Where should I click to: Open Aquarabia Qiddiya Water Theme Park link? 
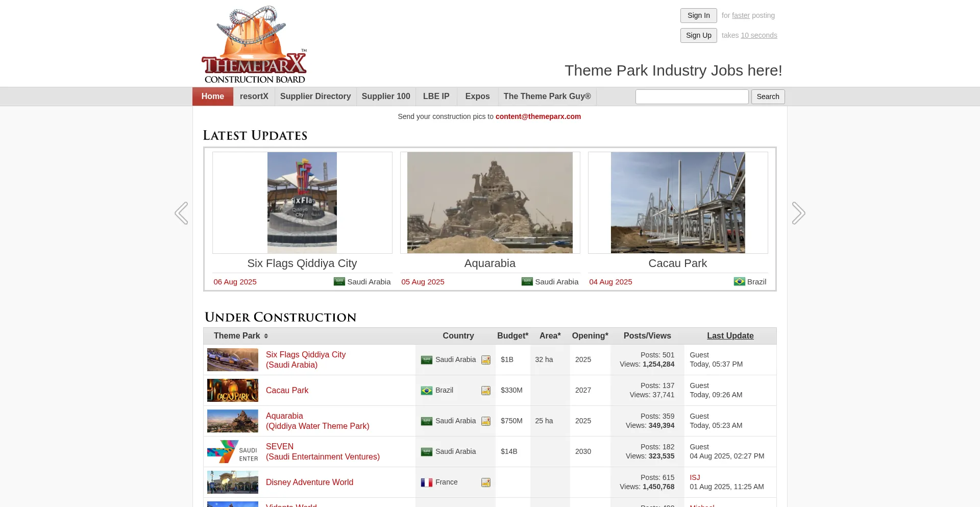317,421
